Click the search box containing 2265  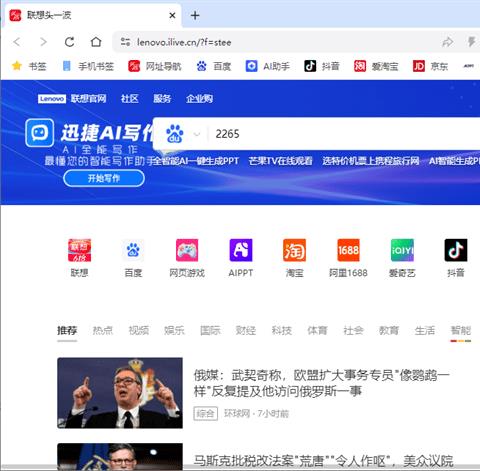[x=343, y=134]
